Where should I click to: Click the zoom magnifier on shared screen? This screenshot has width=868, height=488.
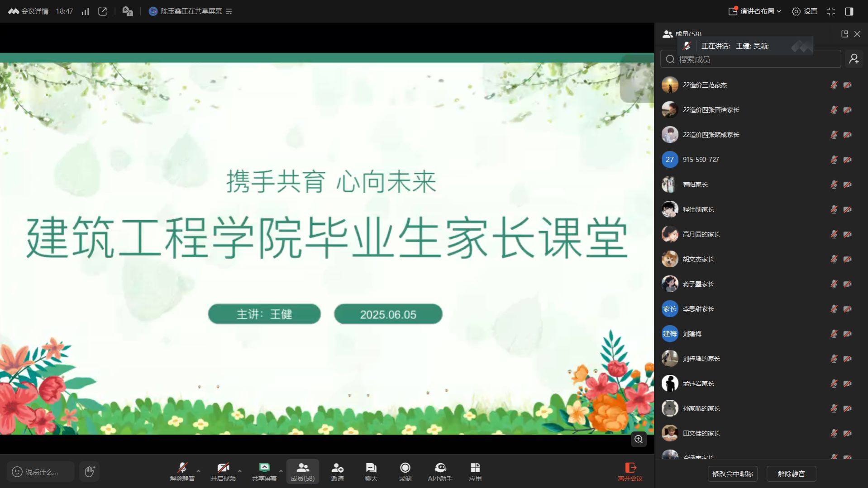coord(639,439)
